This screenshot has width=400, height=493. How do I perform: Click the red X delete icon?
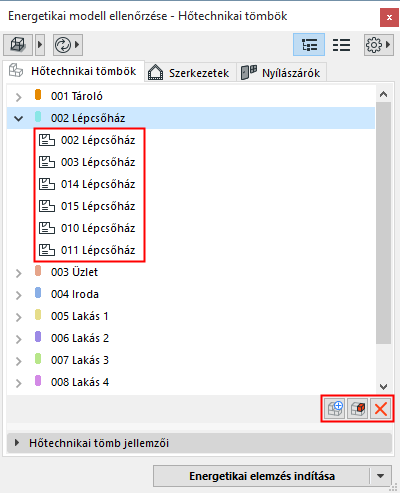380,409
